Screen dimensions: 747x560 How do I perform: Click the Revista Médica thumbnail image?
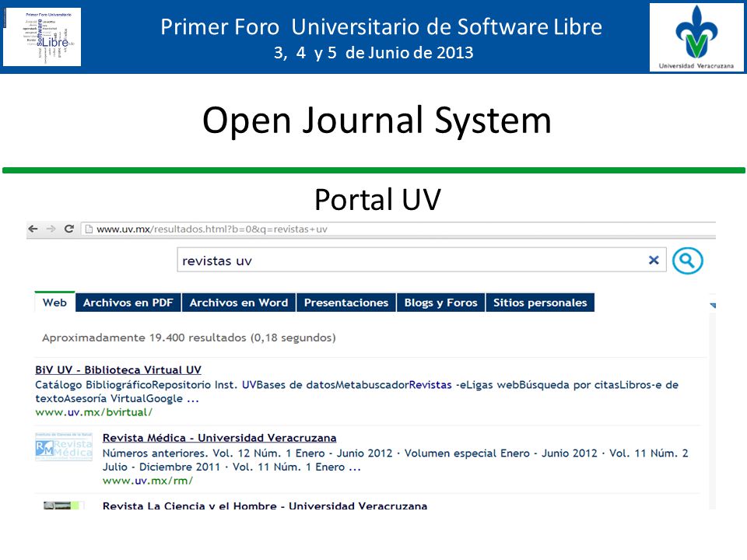coord(64,446)
